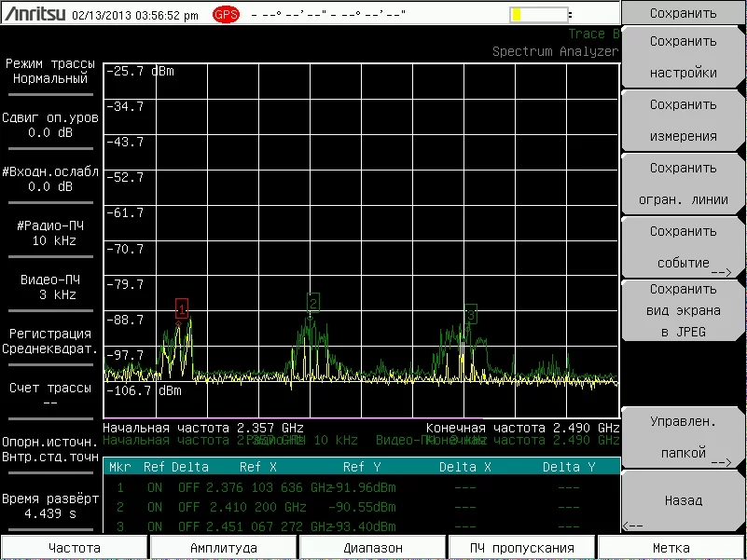Viewport: 747px width, 560px height.
Task: Open the Частота menu
Action: [75, 548]
